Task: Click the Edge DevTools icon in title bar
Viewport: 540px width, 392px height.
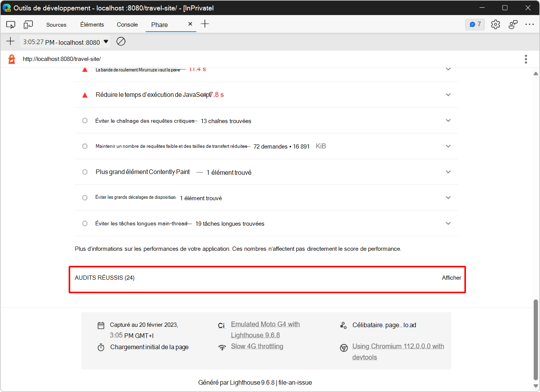Action: 7,8
